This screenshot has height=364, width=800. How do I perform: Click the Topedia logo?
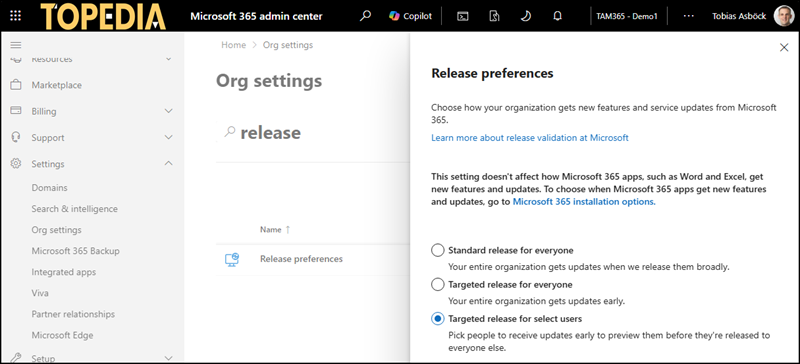(x=103, y=16)
